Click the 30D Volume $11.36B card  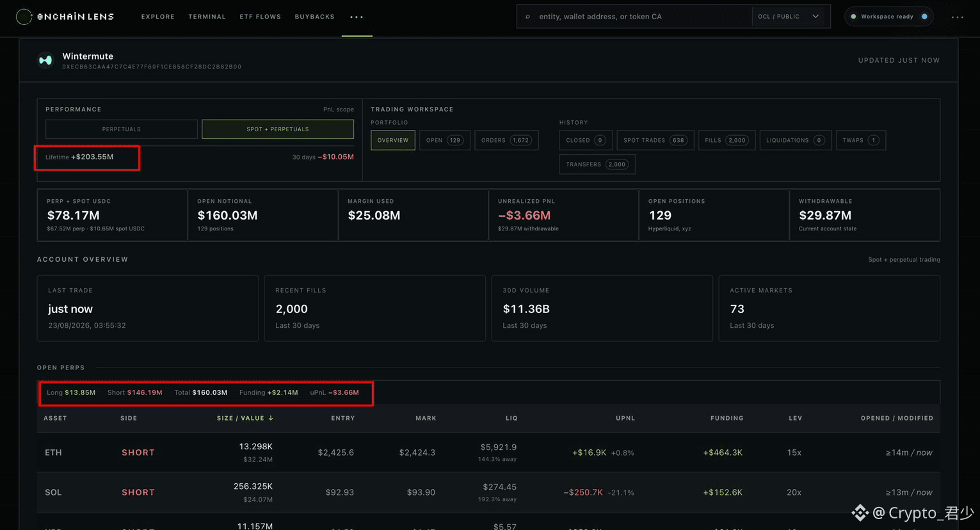click(602, 309)
